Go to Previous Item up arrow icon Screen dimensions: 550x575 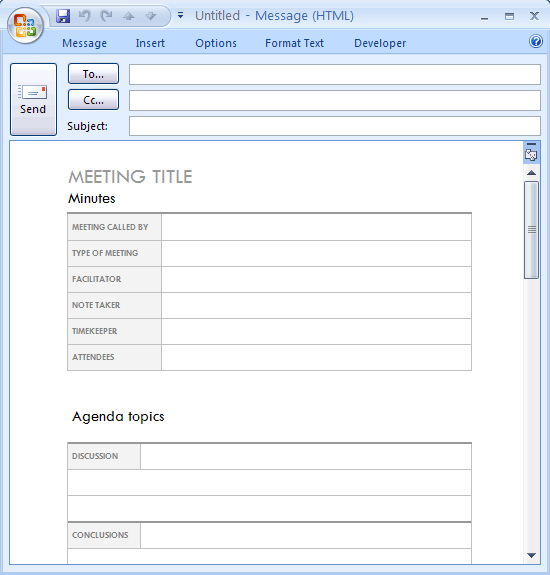128,16
